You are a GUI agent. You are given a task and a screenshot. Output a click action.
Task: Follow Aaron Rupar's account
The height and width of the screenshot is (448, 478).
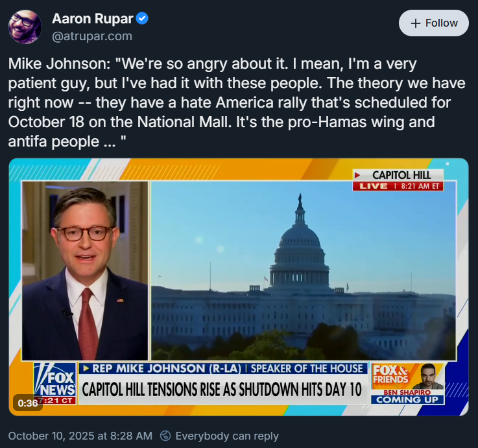(433, 23)
